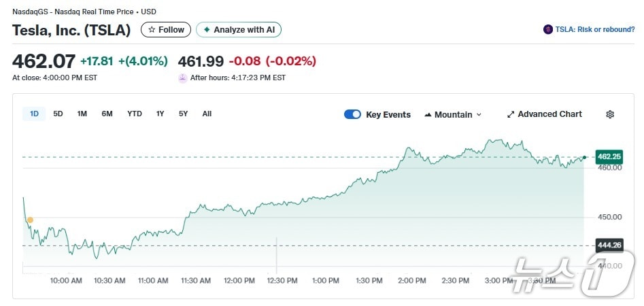Viewport: 644px width, 306px height.
Task: Show the 6M chart range
Action: coord(107,114)
